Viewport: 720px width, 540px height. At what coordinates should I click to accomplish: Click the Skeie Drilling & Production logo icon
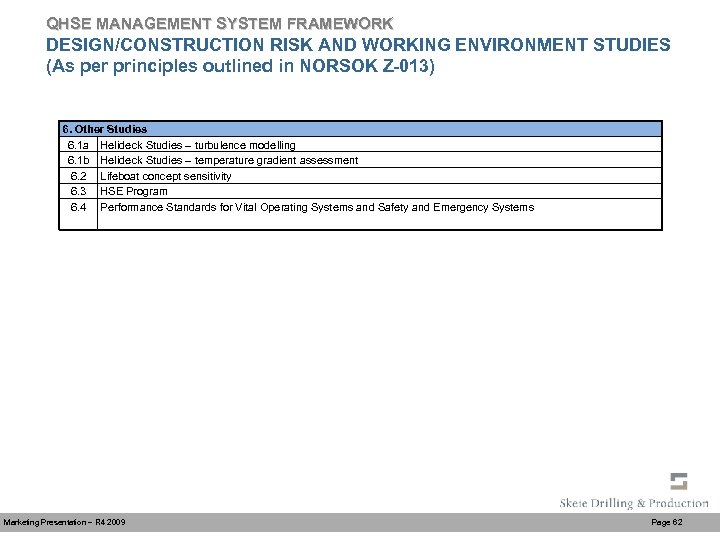coord(679,481)
